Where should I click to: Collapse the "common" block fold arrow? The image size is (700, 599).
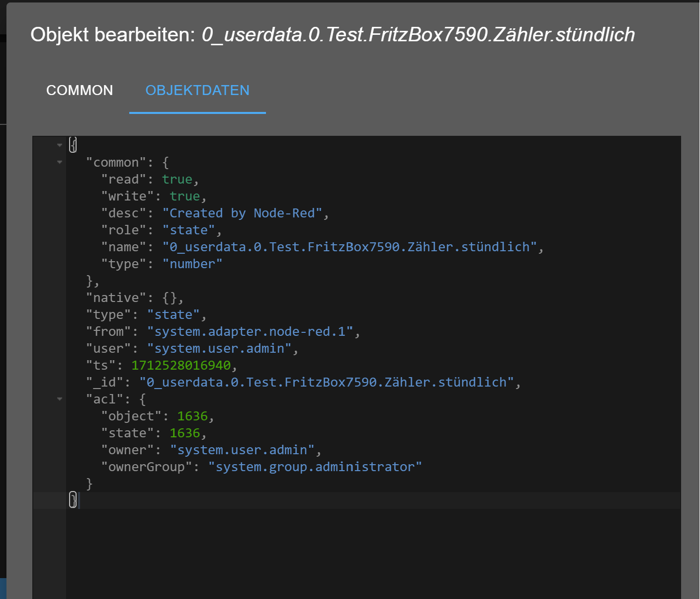coord(60,162)
